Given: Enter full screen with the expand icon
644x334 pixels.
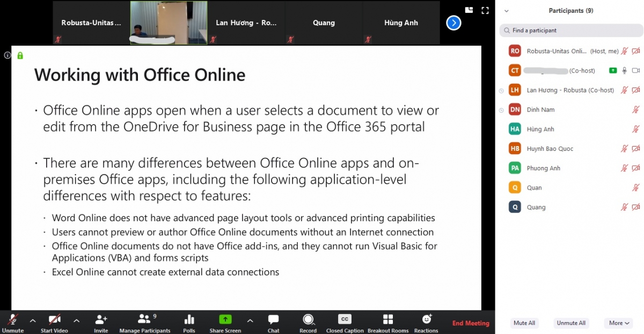Looking at the screenshot, I should [x=485, y=10].
